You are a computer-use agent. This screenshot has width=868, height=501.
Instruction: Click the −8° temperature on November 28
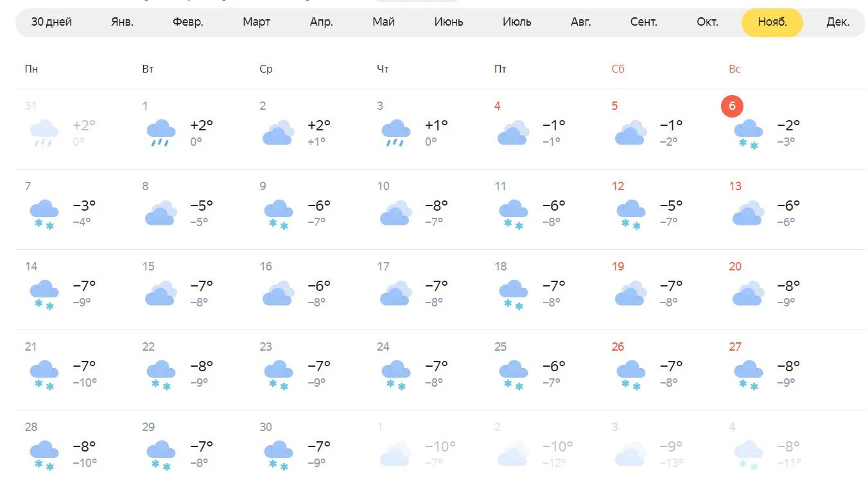pyautogui.click(x=84, y=446)
